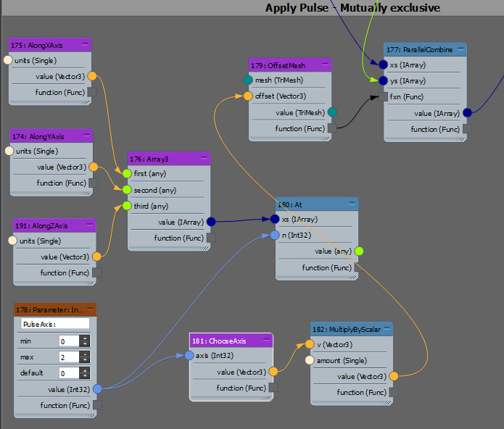Collapse the 174: AlongYAxis node

pos(86,136)
